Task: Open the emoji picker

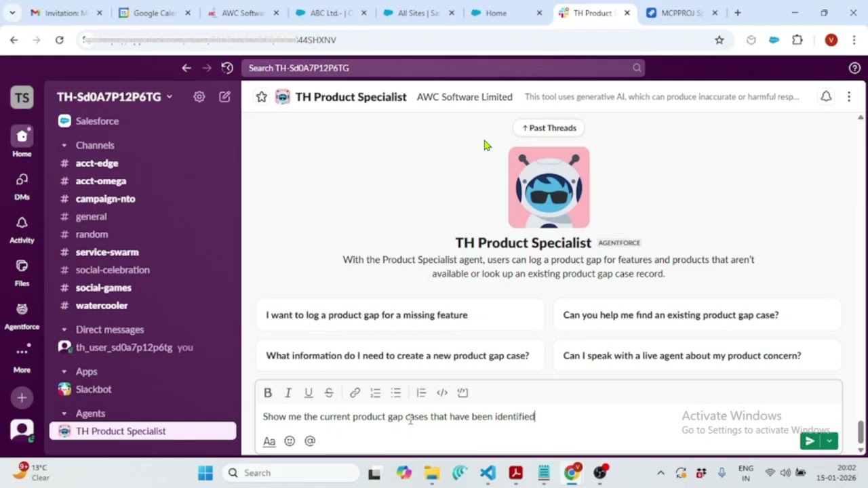Action: tap(290, 441)
